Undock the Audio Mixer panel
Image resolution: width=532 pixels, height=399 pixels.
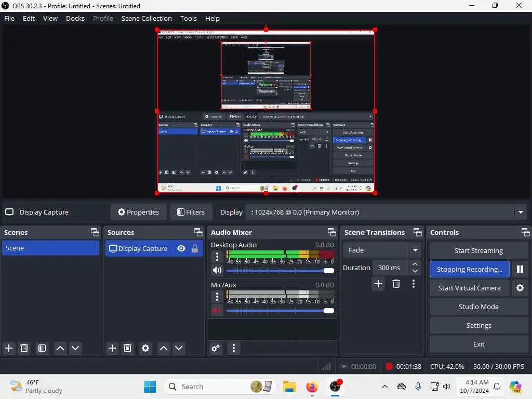point(332,232)
